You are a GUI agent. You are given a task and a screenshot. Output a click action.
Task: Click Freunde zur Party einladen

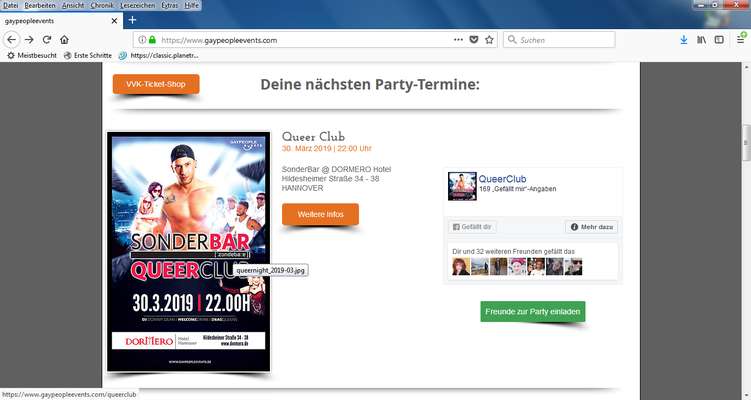click(533, 311)
